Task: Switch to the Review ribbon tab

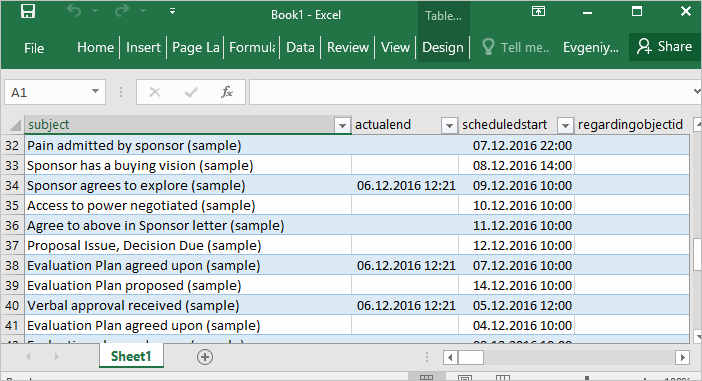Action: coord(348,47)
